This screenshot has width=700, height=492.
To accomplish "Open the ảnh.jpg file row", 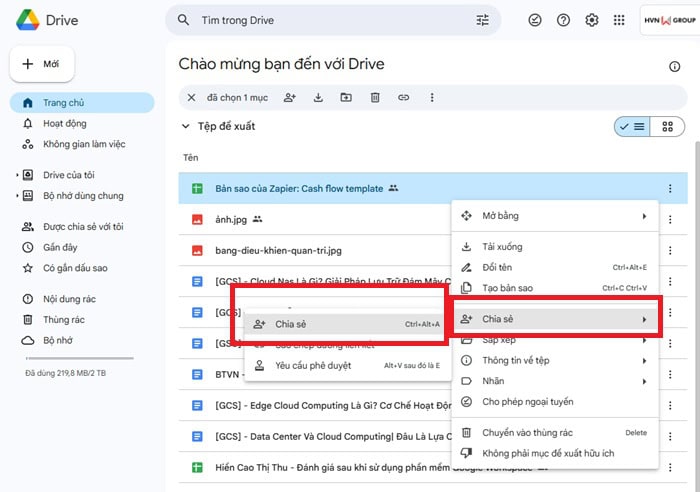I will pos(232,219).
